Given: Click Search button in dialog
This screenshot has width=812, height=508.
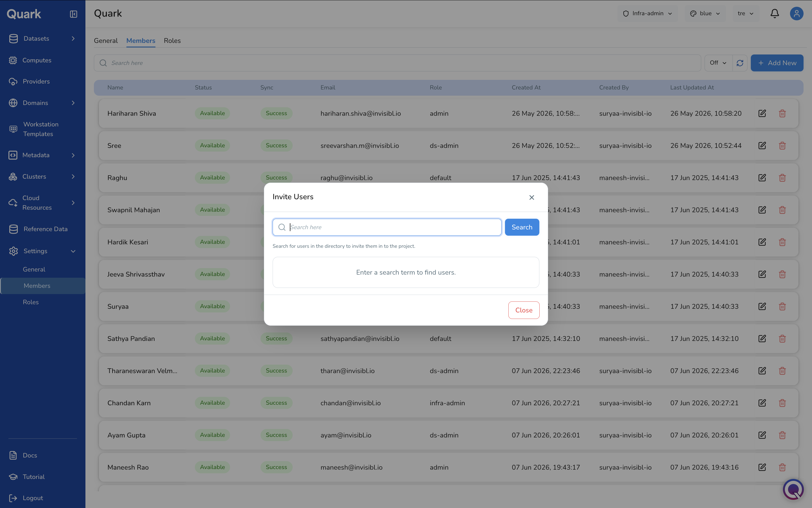Looking at the screenshot, I should coord(522,227).
